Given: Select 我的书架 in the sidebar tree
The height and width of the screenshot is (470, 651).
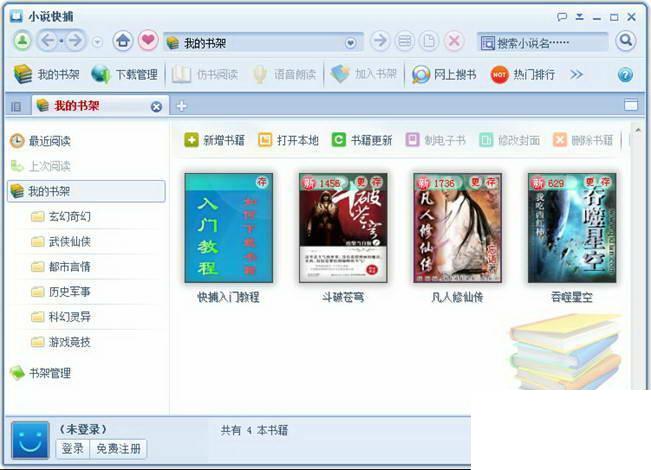Looking at the screenshot, I should [x=86, y=191].
